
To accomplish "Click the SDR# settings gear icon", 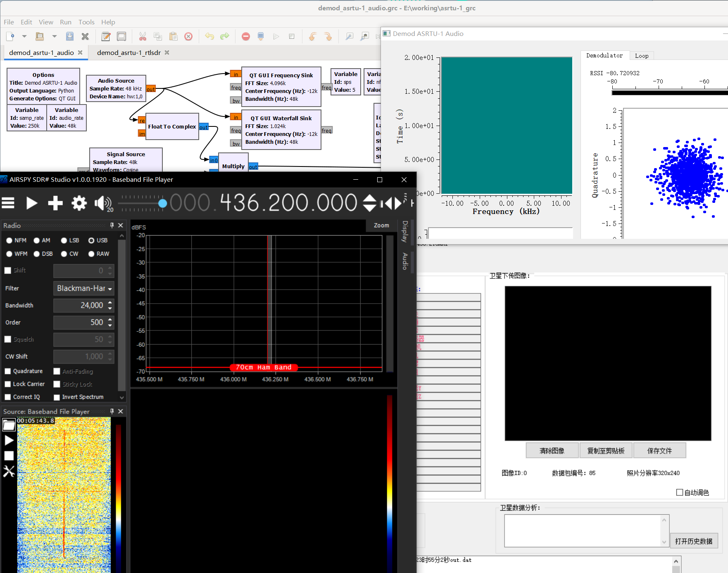I will (x=79, y=203).
